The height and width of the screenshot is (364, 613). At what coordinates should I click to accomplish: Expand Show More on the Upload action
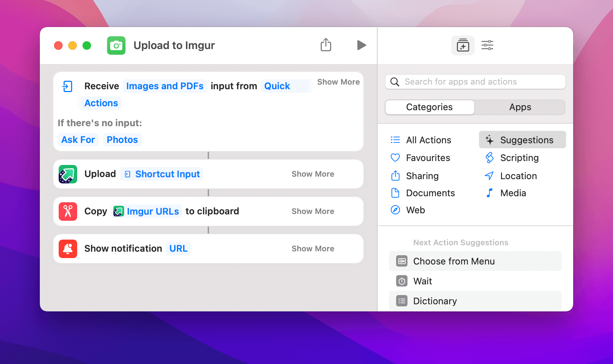click(313, 174)
